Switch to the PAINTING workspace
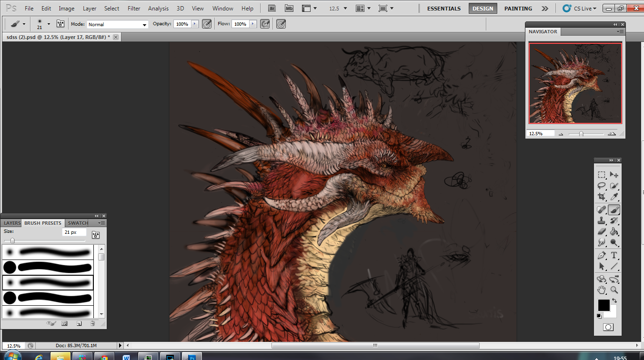644x360 pixels. 518,9
